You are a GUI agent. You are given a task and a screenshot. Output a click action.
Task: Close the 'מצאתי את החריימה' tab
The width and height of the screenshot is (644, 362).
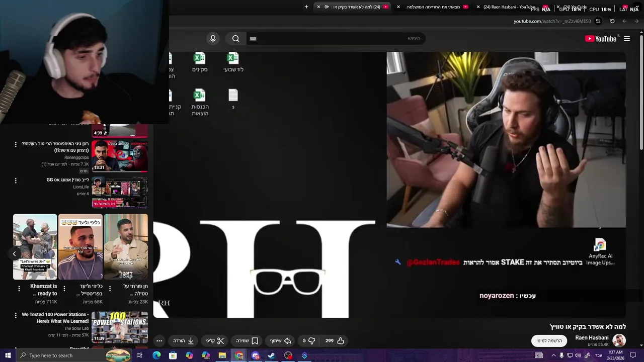tap(398, 7)
